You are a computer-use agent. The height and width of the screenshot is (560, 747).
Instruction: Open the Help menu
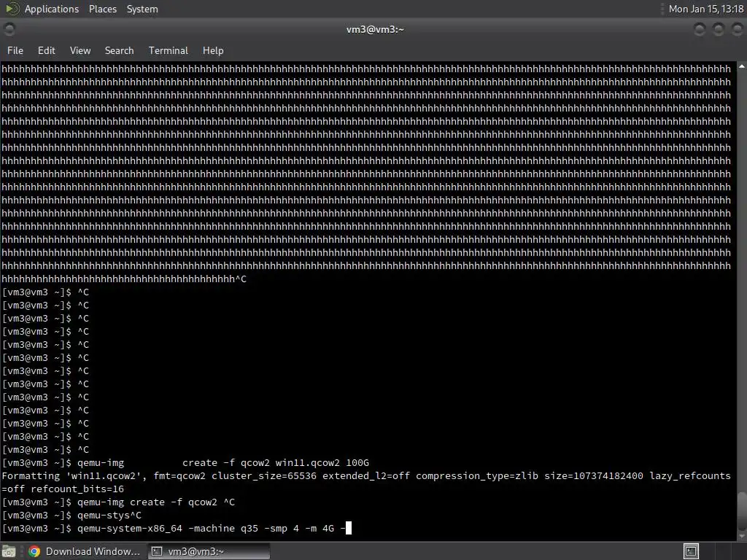[213, 50]
